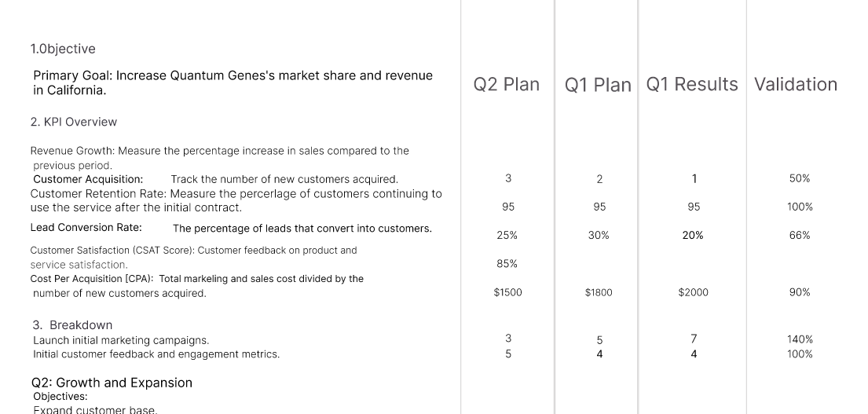Click the $2000 Q1 Results value
Screen dimensions: 868x414
coord(693,292)
